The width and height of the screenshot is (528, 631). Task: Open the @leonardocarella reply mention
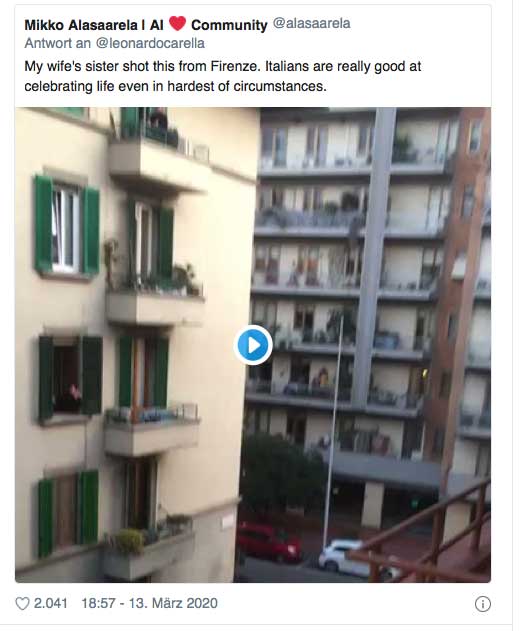[150, 43]
